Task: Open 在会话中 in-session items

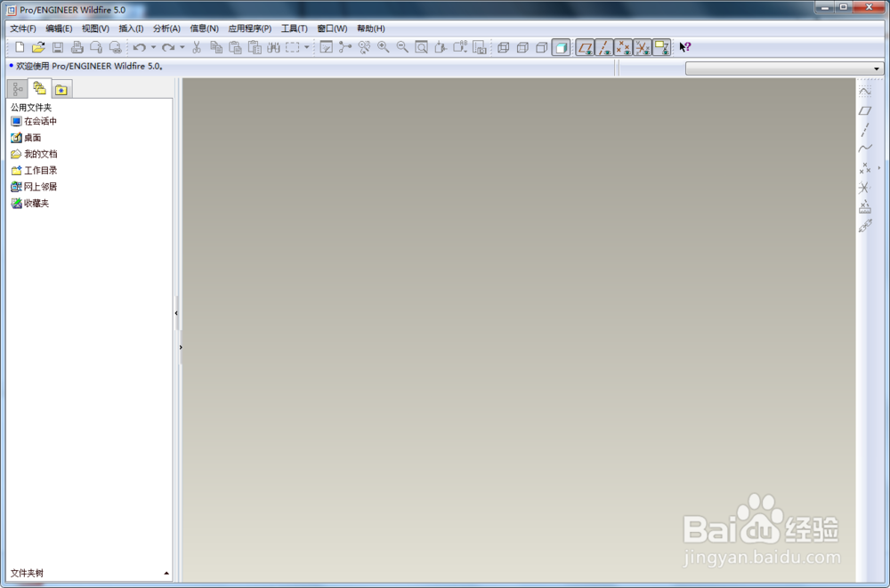Action: [x=34, y=121]
